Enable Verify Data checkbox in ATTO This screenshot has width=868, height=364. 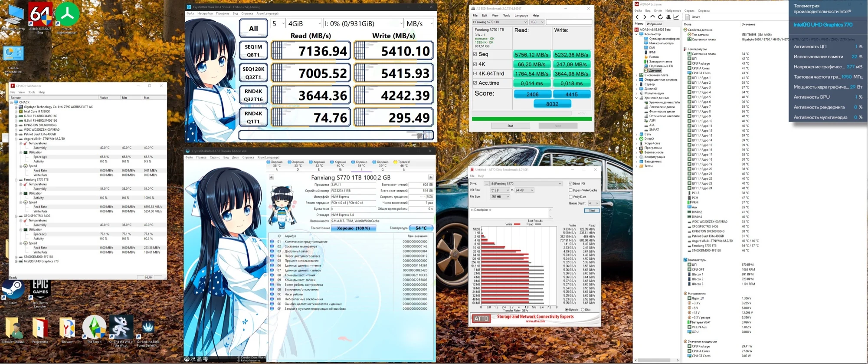(570, 197)
